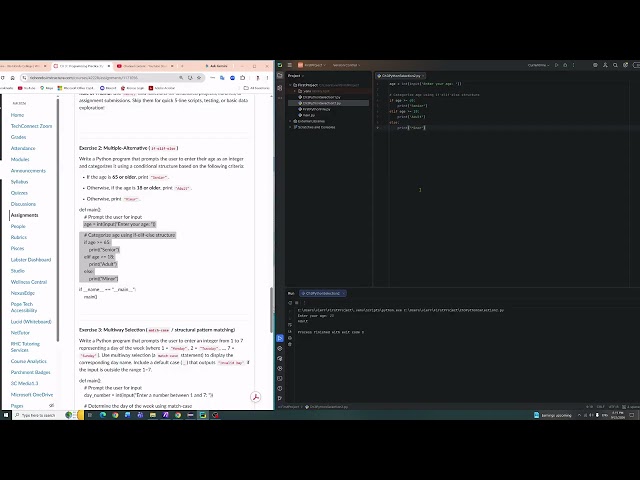Open Python Console tool window icon
This screenshot has width=640, height=480.
click(x=280, y=358)
